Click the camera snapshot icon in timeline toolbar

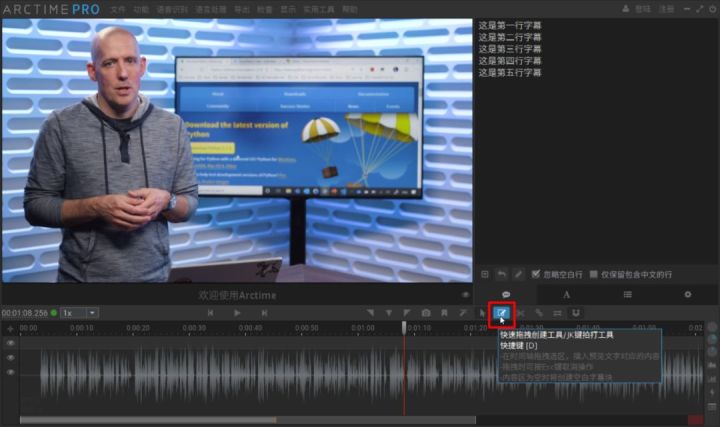[426, 313]
